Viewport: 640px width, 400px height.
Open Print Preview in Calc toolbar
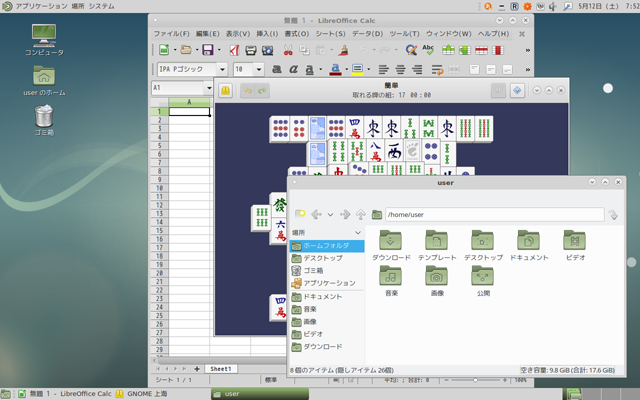click(267, 50)
